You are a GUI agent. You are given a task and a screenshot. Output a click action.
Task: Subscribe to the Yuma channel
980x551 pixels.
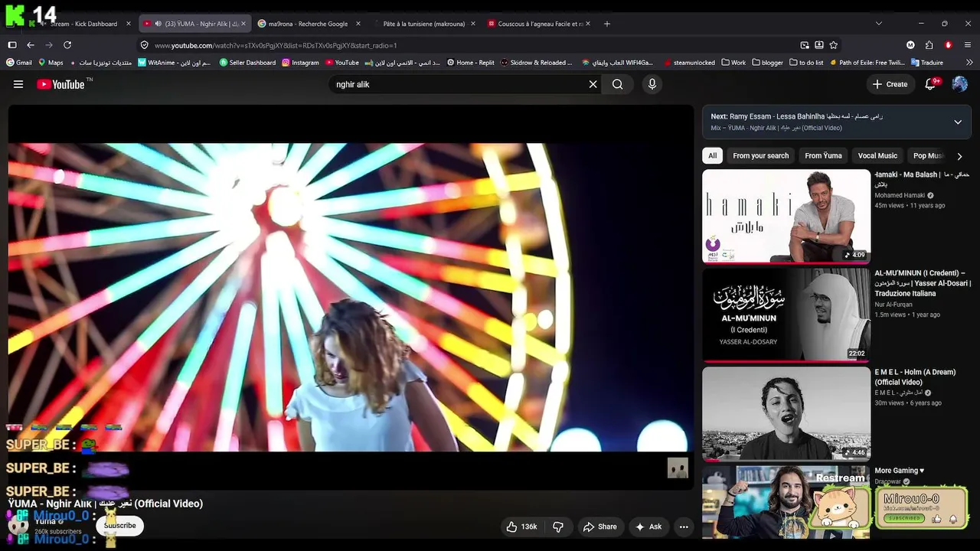(x=120, y=526)
